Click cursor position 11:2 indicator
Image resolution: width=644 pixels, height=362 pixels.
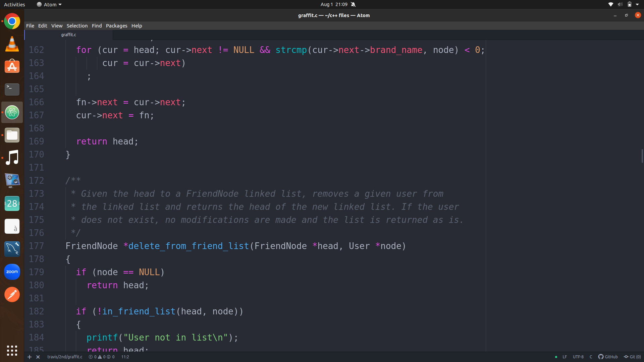[125, 357]
